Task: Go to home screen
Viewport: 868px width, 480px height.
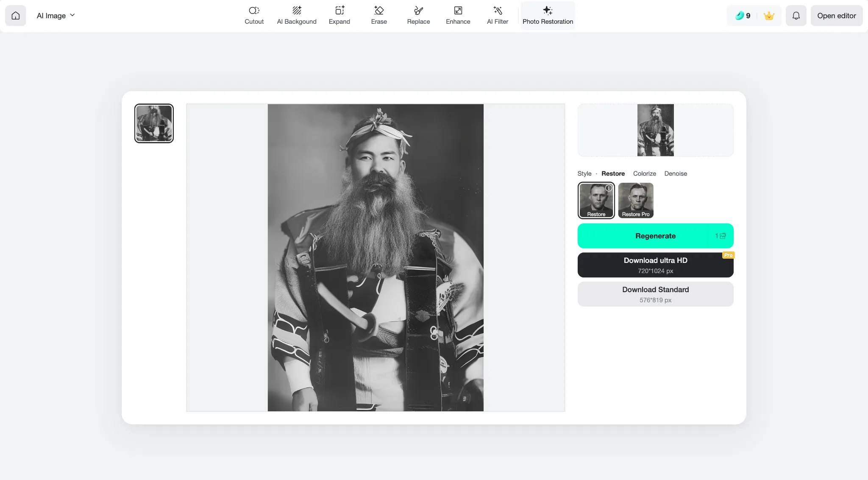Action: coord(16,16)
